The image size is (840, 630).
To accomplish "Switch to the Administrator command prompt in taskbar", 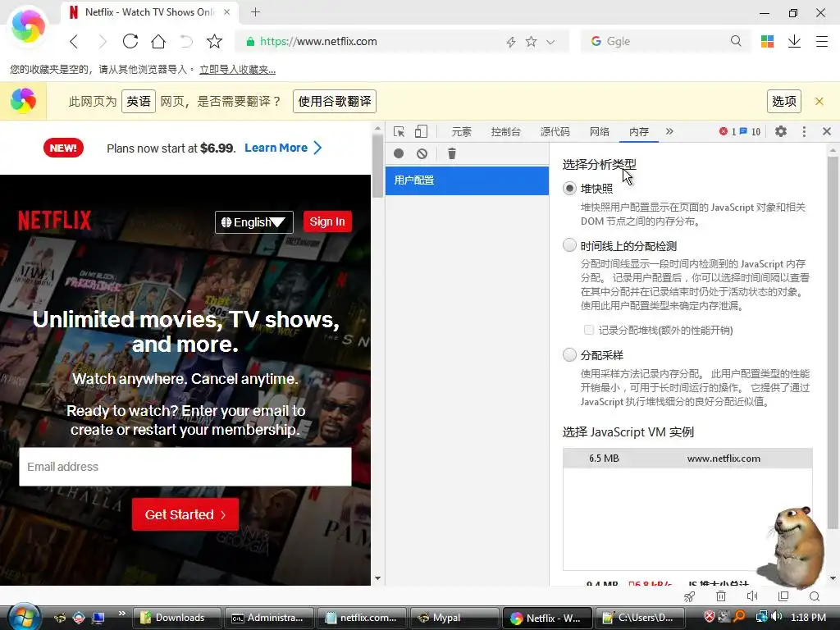I will [x=269, y=618].
